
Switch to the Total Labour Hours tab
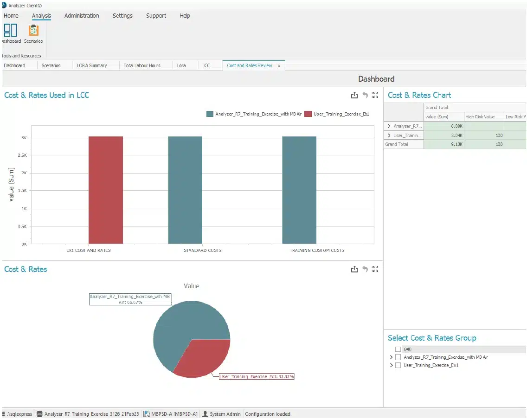click(142, 65)
